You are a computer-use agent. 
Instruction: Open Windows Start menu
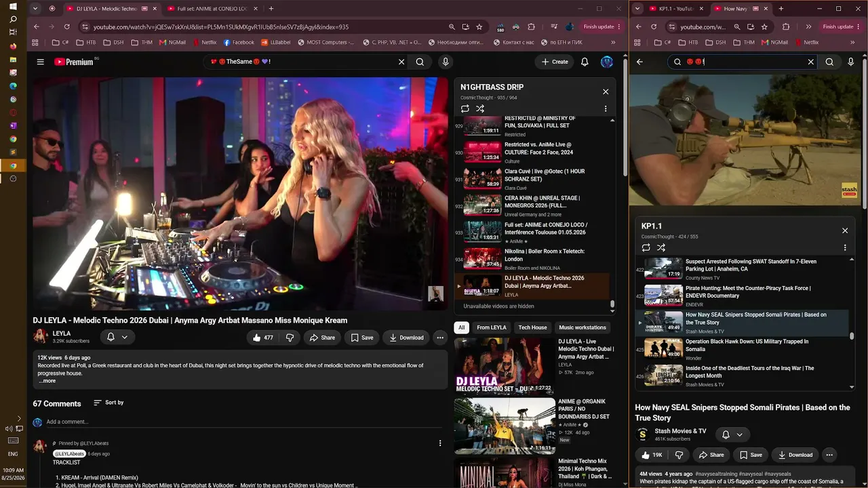pyautogui.click(x=13, y=6)
